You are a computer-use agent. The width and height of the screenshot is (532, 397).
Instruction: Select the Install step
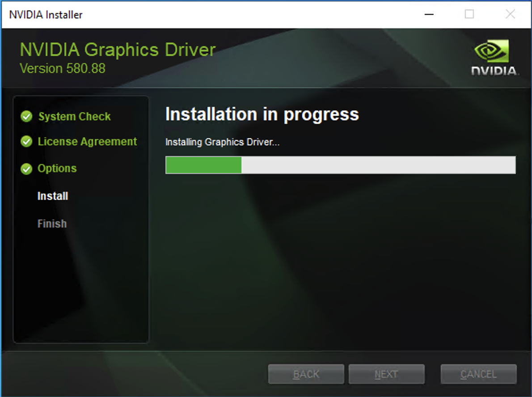tap(53, 196)
